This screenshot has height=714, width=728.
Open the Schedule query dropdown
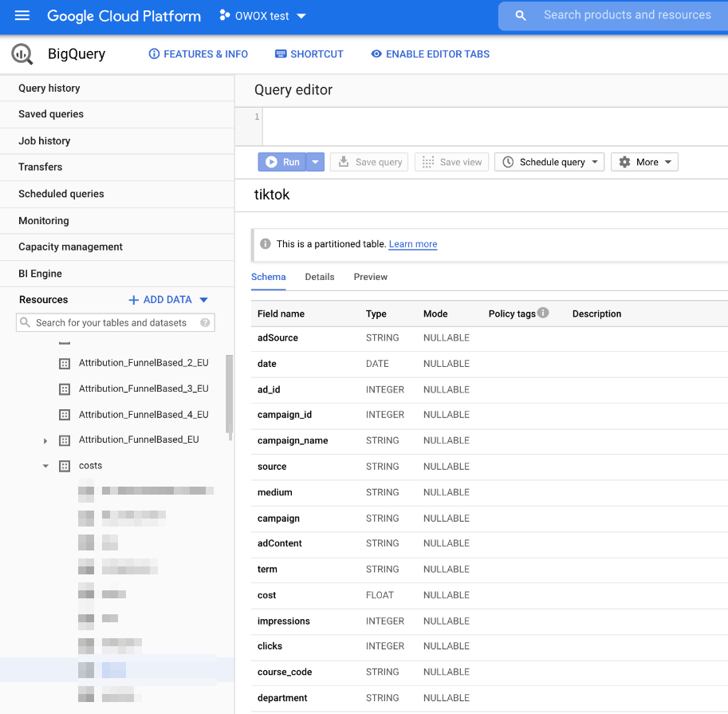click(x=549, y=162)
